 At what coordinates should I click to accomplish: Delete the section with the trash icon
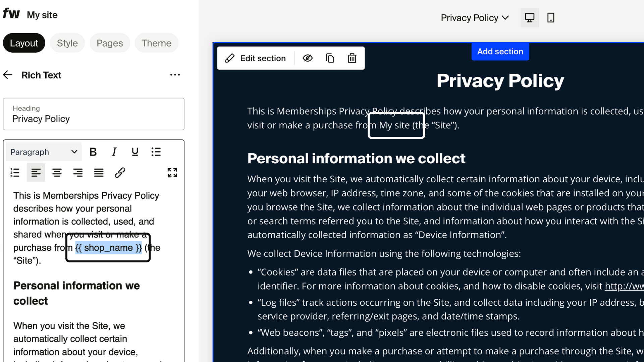pyautogui.click(x=352, y=58)
